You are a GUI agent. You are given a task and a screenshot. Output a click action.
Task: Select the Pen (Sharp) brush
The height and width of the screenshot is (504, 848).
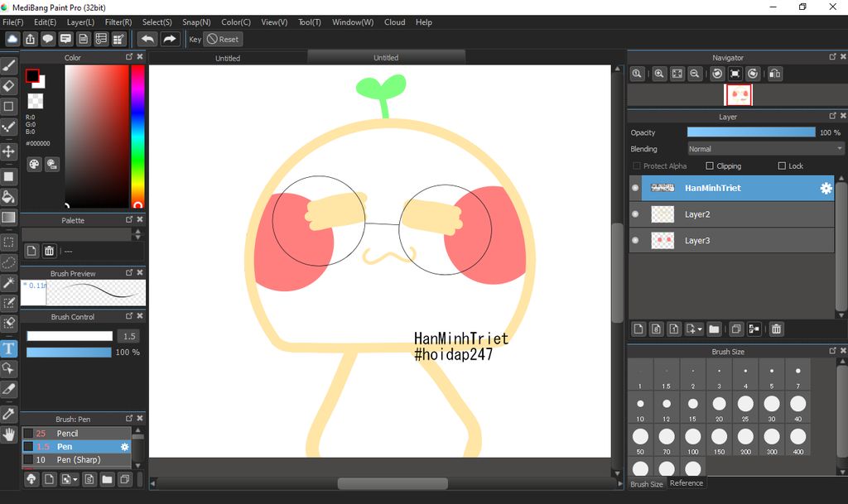(x=76, y=459)
